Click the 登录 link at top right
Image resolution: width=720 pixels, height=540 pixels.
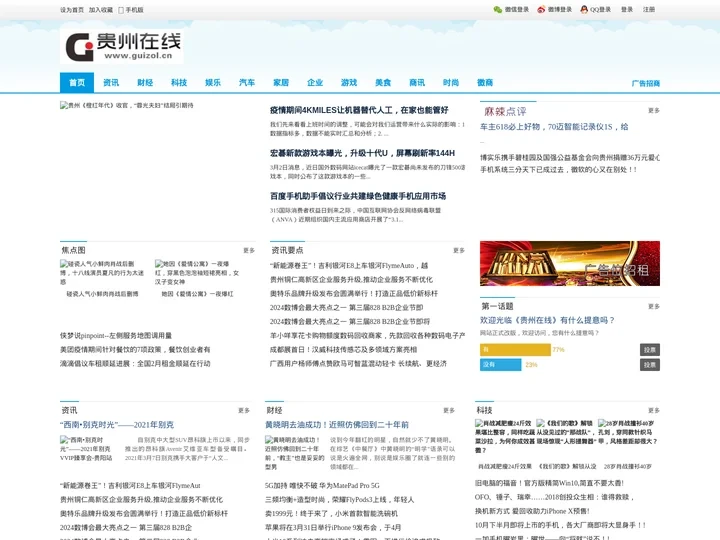(x=627, y=10)
